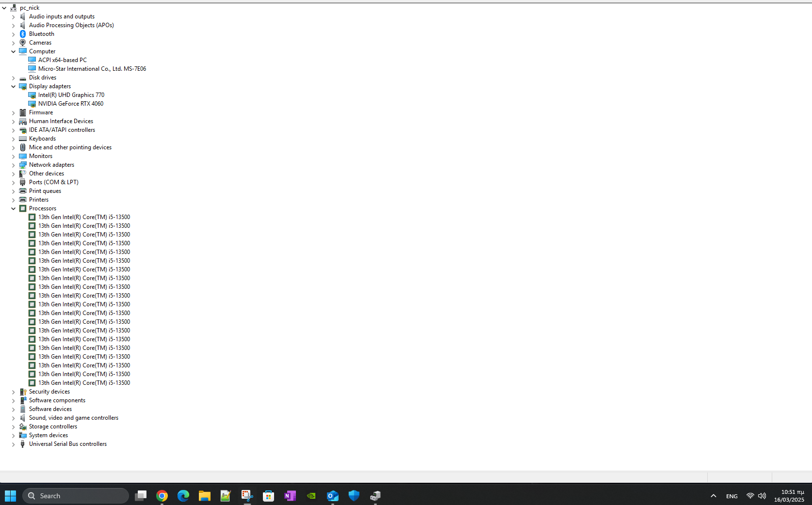This screenshot has width=812, height=505.
Task: Select the Human Interface Devices label
Action: (x=61, y=121)
